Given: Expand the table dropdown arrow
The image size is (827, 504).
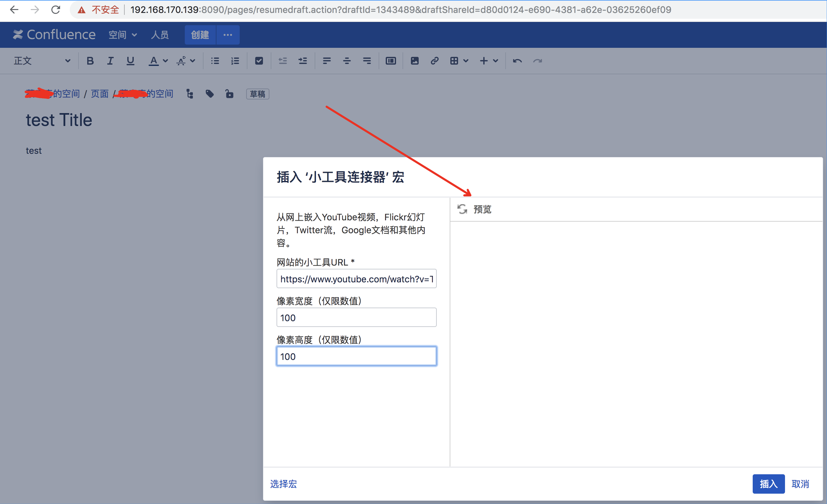Looking at the screenshot, I should (466, 61).
